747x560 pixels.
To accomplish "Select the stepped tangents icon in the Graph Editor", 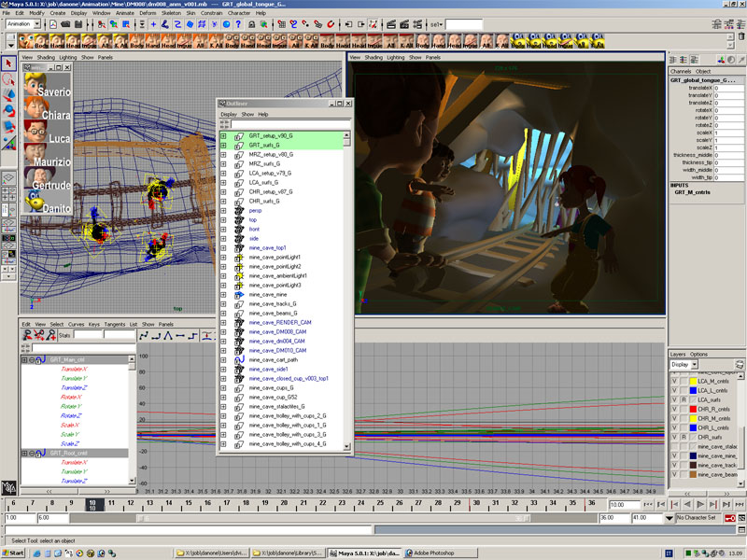I will 192,336.
